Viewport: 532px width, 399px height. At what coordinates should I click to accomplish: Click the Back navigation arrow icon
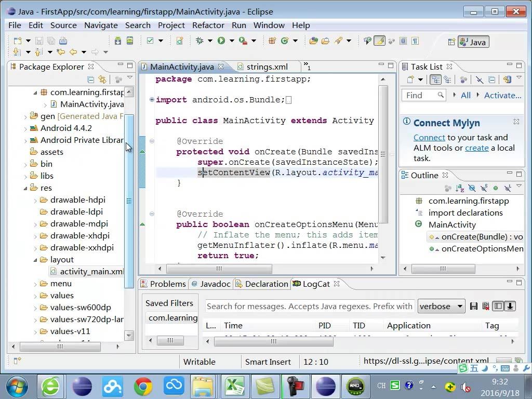click(x=73, y=52)
